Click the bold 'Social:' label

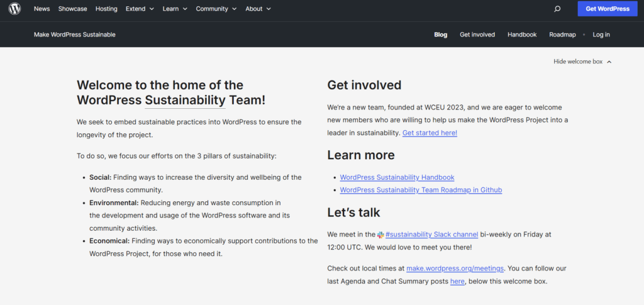(x=101, y=177)
